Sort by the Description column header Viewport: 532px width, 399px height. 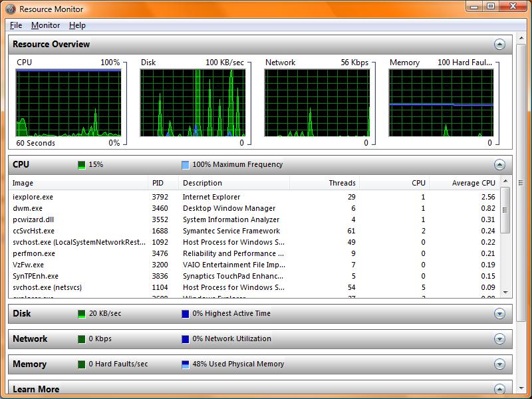point(234,183)
